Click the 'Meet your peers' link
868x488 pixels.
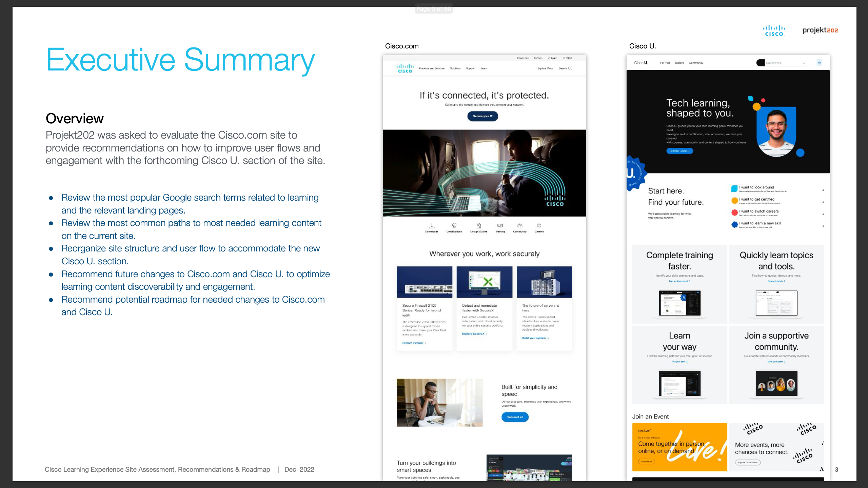(776, 362)
